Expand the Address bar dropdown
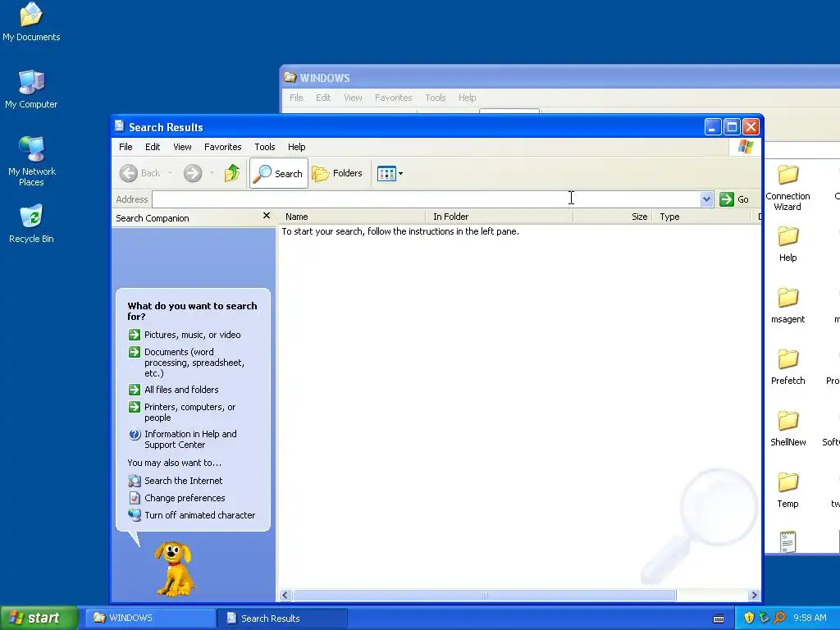The width and height of the screenshot is (840, 630). pos(706,199)
